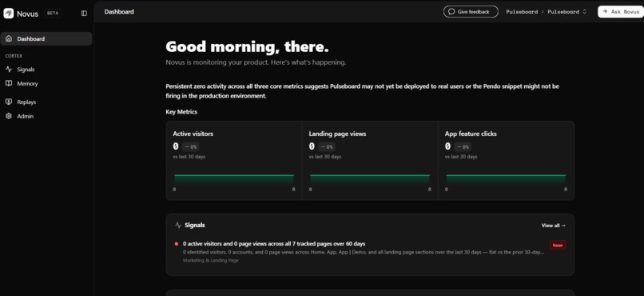The width and height of the screenshot is (644, 296).
Task: Click the 'CORTEX' sidebar section label
Action: [14, 56]
